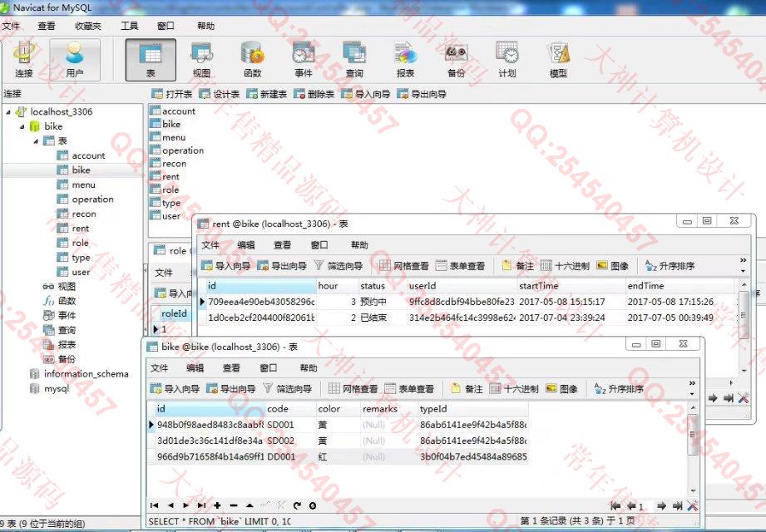Select bike row with code DD001
This screenshot has width=766, height=532.
click(338, 457)
